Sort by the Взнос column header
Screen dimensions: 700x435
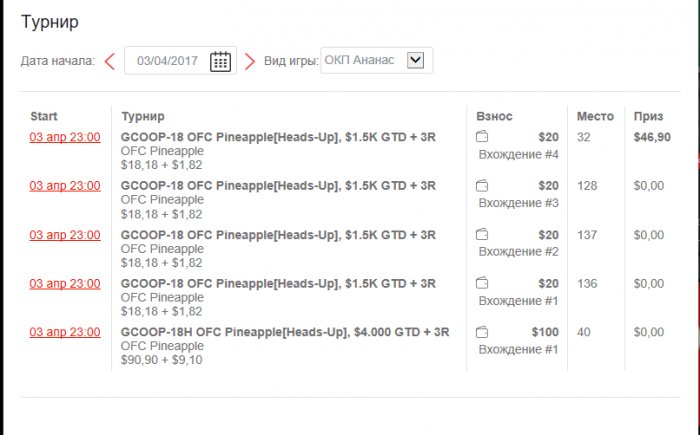(x=495, y=117)
